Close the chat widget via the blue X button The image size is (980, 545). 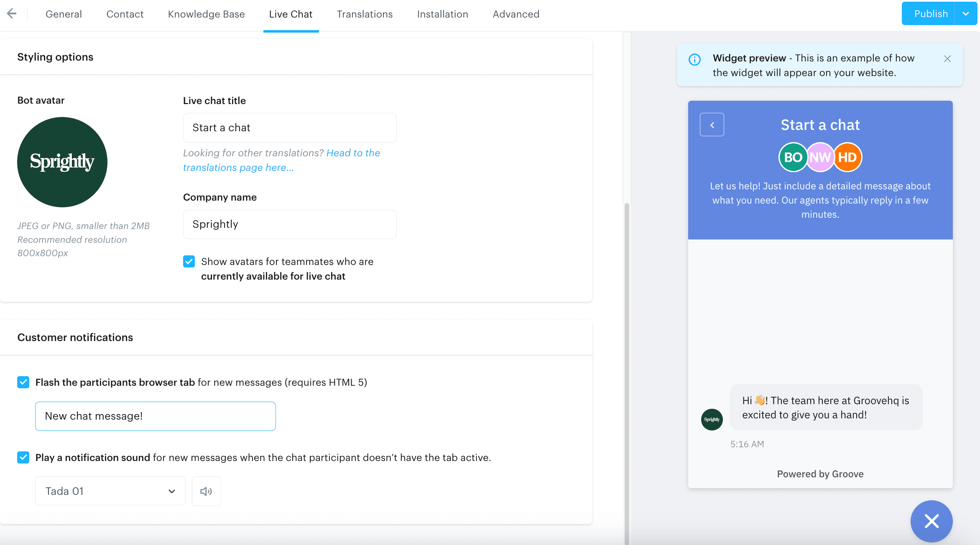coord(932,521)
